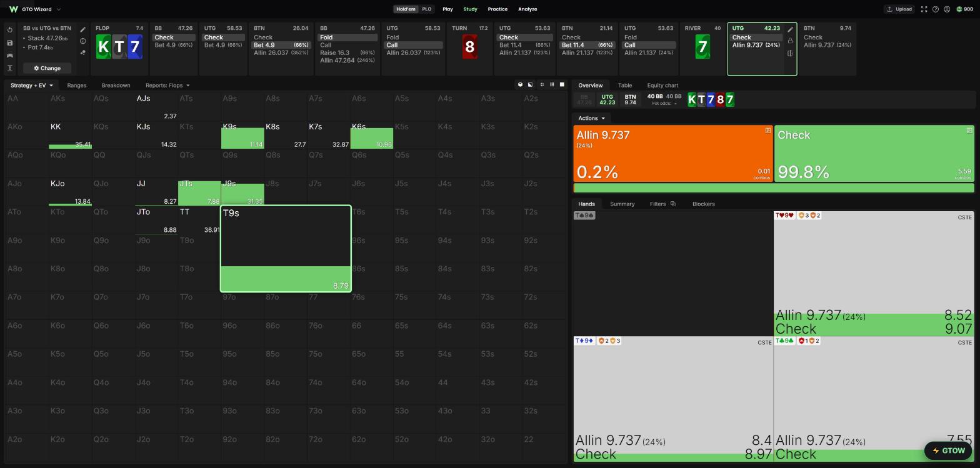Switch to the Blockers tab
Image resolution: width=980 pixels, height=468 pixels.
pos(703,204)
